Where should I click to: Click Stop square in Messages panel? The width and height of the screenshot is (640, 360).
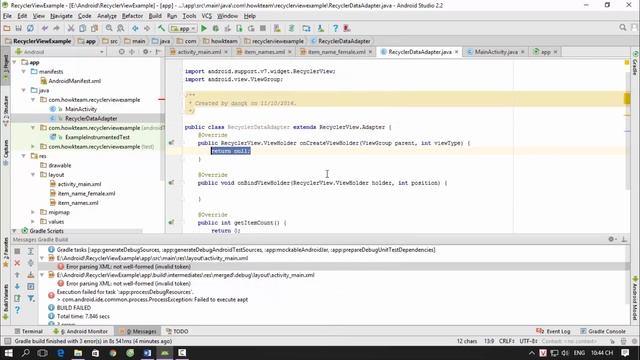click(x=17, y=251)
